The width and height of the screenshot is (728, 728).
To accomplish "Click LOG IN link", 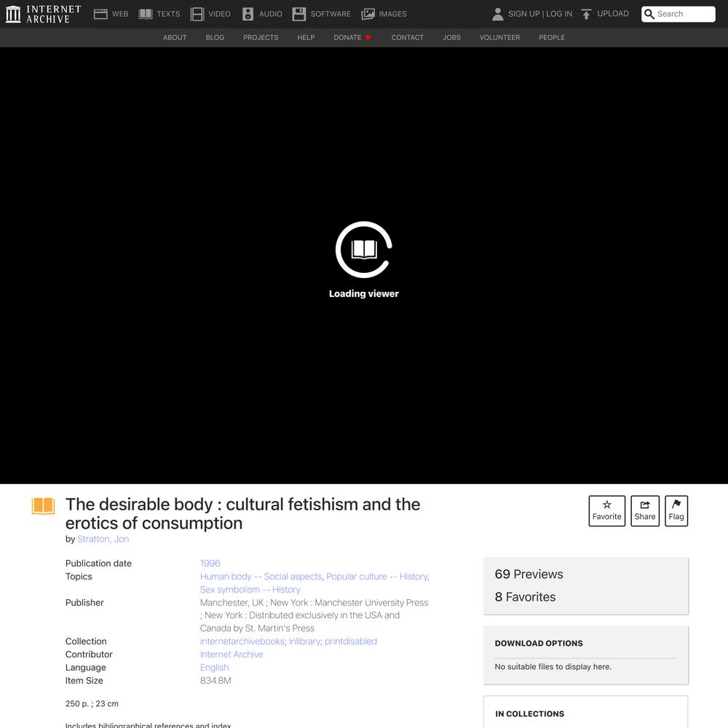I will 559,14.
